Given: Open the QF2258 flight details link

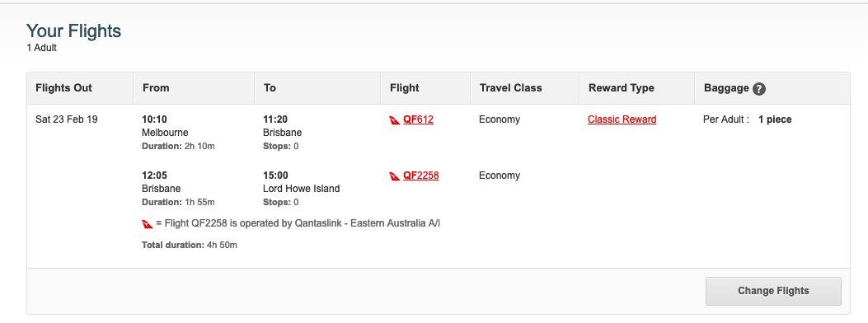Looking at the screenshot, I should (x=420, y=176).
